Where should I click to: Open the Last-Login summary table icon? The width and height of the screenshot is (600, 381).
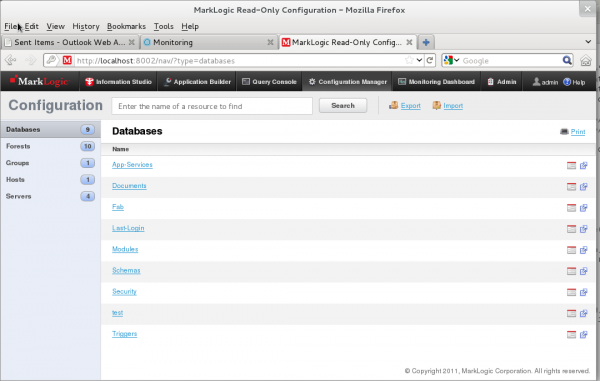click(x=571, y=229)
